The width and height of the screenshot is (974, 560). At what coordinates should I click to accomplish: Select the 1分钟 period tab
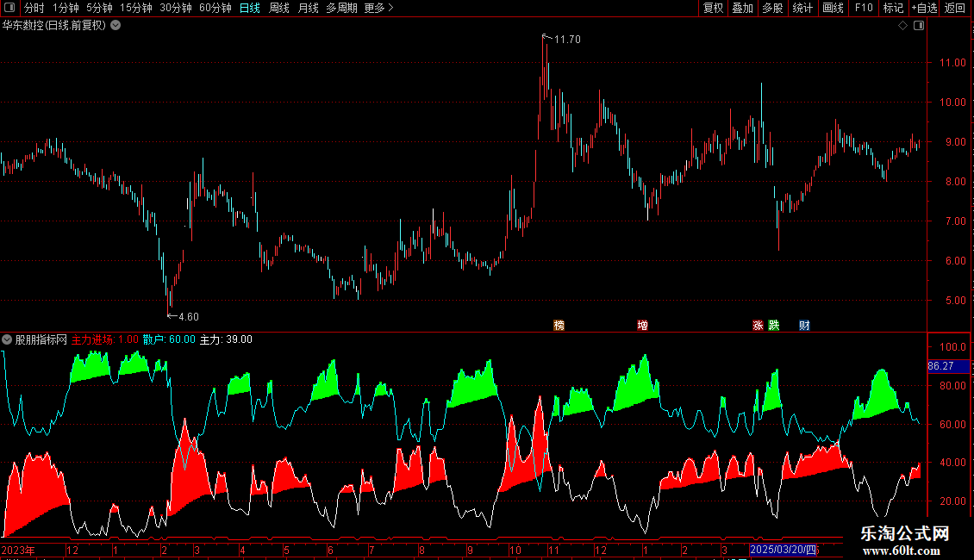click(x=66, y=8)
